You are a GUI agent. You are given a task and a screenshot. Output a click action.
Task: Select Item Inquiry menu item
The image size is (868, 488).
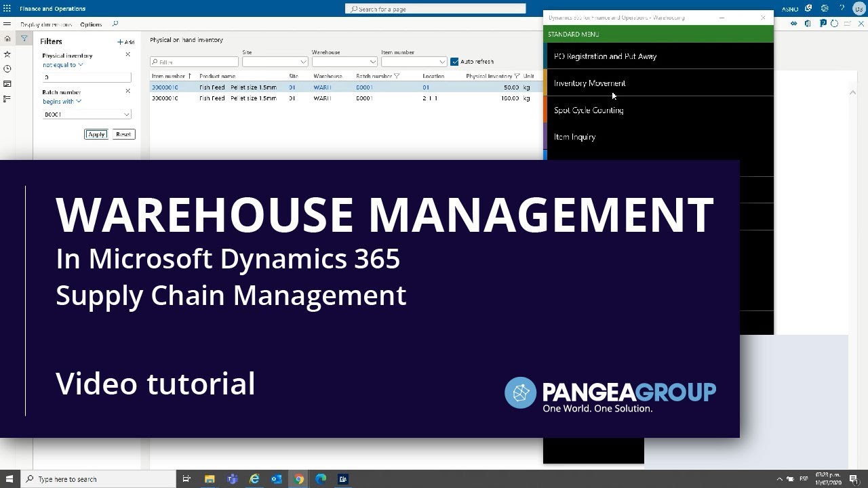pos(658,136)
